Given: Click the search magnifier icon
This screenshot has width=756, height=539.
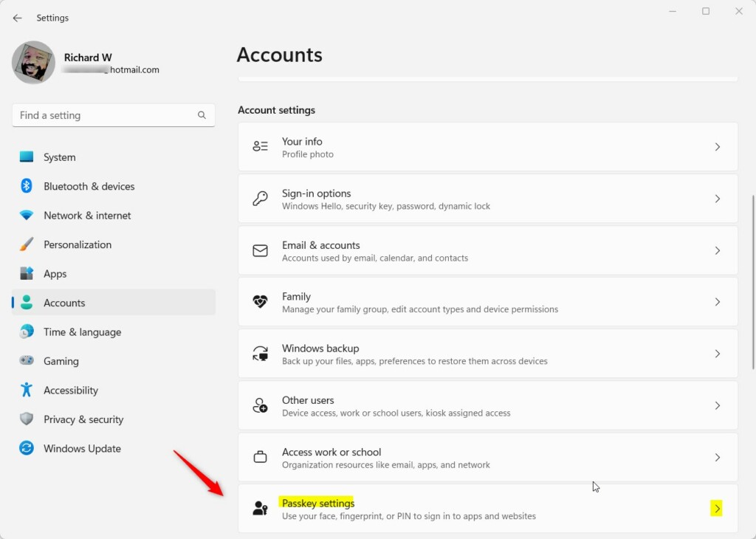Looking at the screenshot, I should pyautogui.click(x=202, y=115).
